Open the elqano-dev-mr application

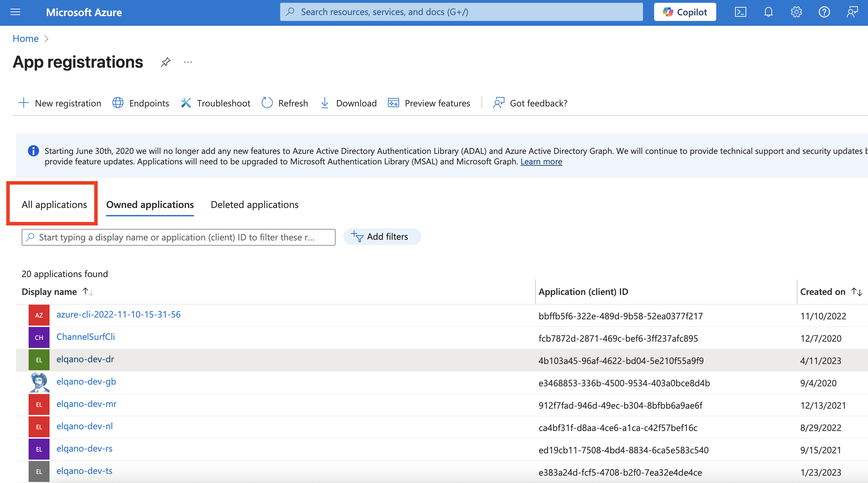point(87,404)
